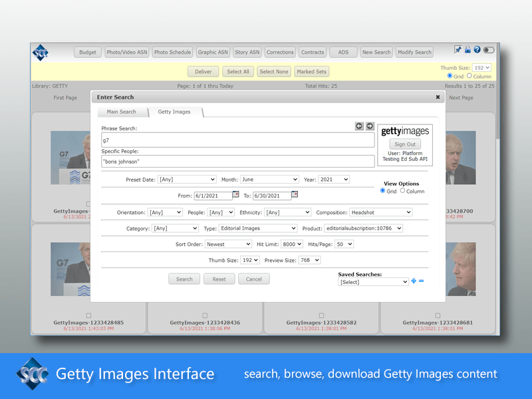Viewport: 532px width, 399px height.
Task: Remove saved search with minus icon
Action: [x=422, y=281]
